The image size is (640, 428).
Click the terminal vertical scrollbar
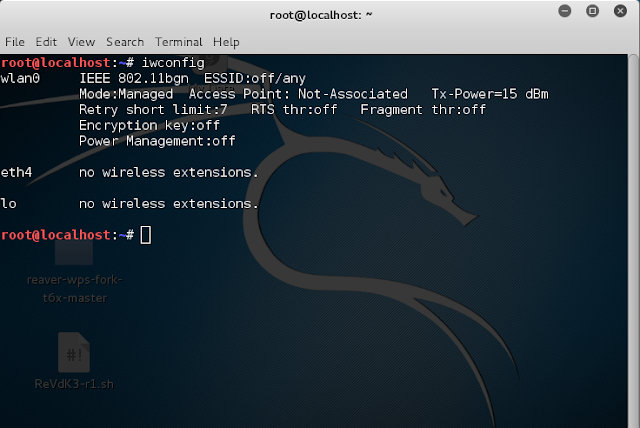pyautogui.click(x=633, y=241)
